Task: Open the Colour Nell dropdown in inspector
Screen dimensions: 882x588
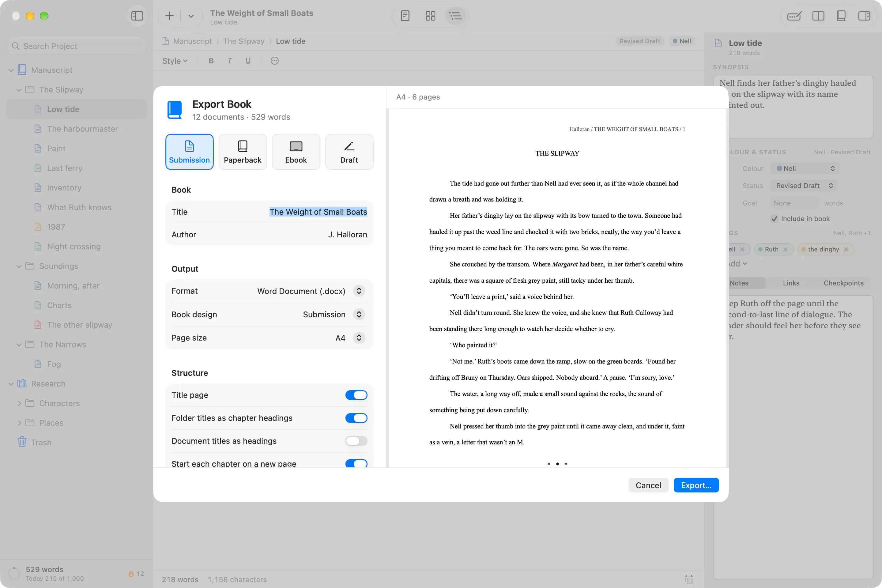Action: coord(805,169)
